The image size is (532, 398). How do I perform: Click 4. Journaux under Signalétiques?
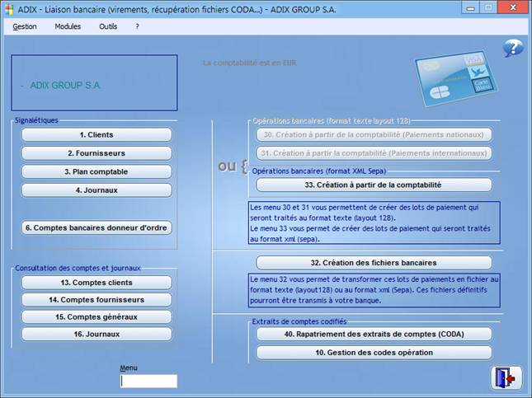click(x=97, y=190)
